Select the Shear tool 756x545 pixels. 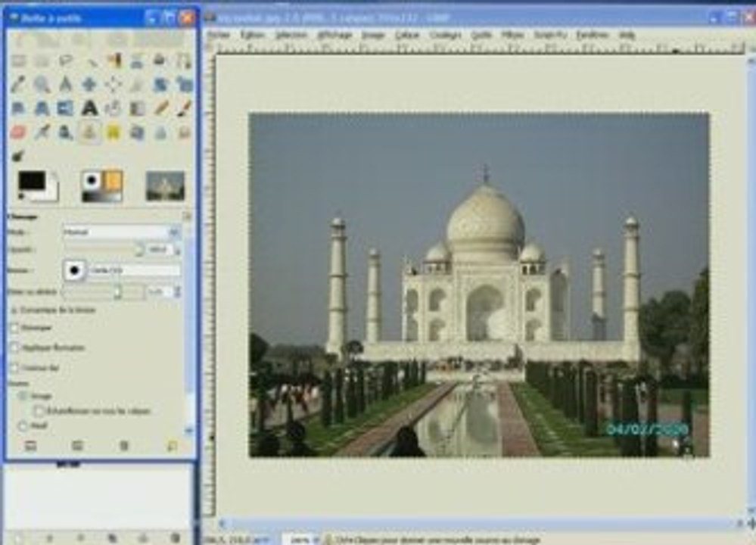pos(19,108)
